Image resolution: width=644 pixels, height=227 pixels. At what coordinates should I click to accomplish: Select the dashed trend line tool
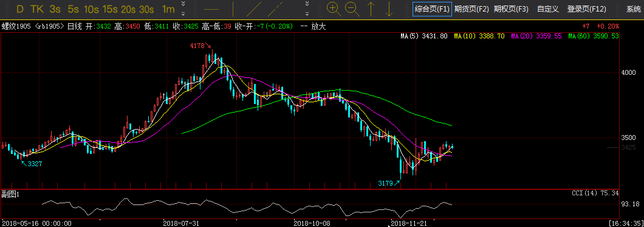click(x=276, y=9)
